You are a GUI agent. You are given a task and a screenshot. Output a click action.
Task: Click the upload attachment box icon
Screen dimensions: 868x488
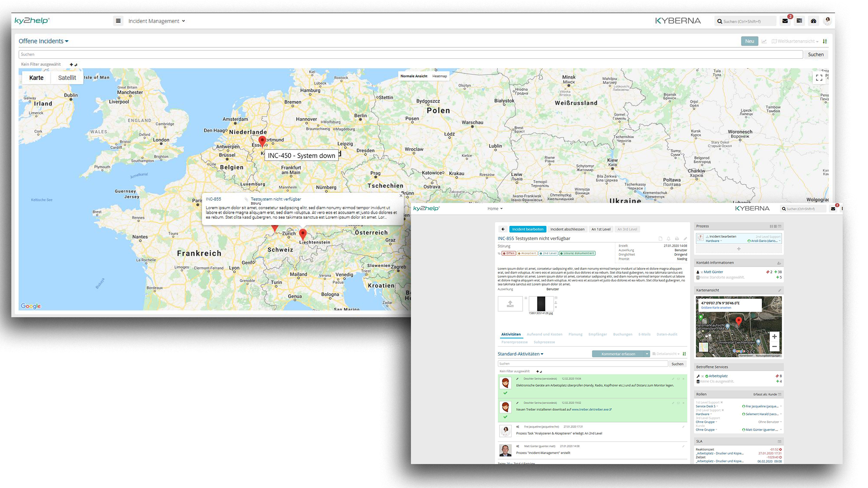510,304
